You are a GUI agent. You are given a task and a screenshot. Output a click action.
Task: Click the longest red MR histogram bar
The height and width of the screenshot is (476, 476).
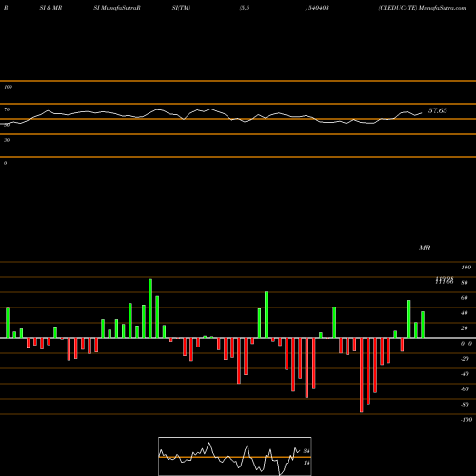pyautogui.click(x=362, y=375)
